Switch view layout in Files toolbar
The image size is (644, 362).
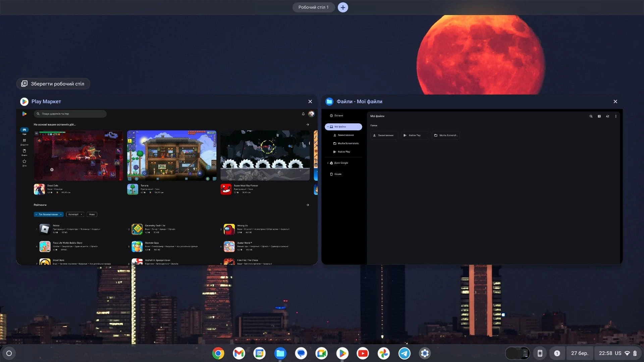pyautogui.click(x=599, y=116)
